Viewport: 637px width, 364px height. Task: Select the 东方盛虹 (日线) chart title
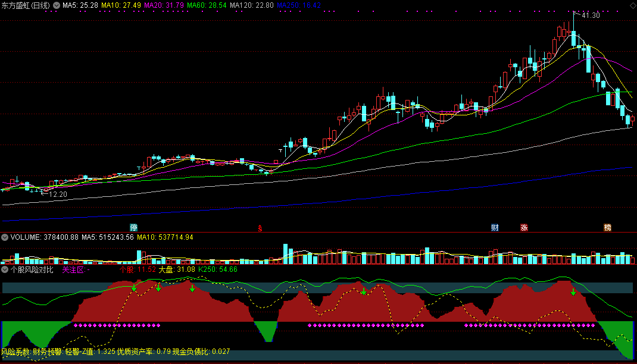pyautogui.click(x=26, y=6)
